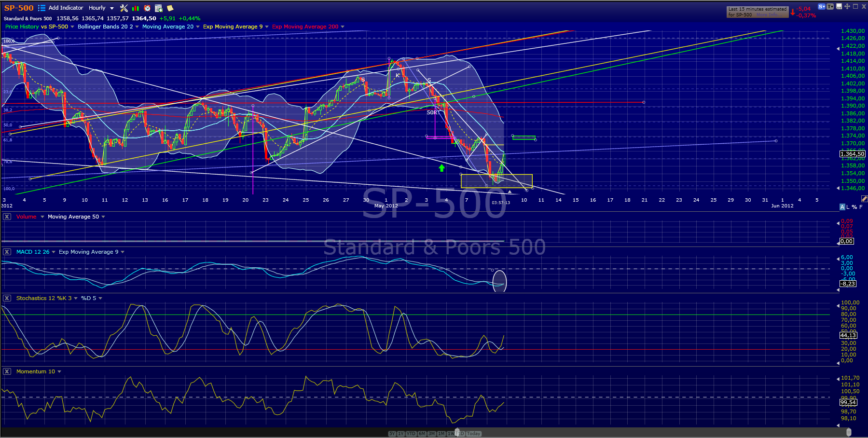
Task: Close the chart panel with the X icon
Action: pyautogui.click(x=864, y=7)
